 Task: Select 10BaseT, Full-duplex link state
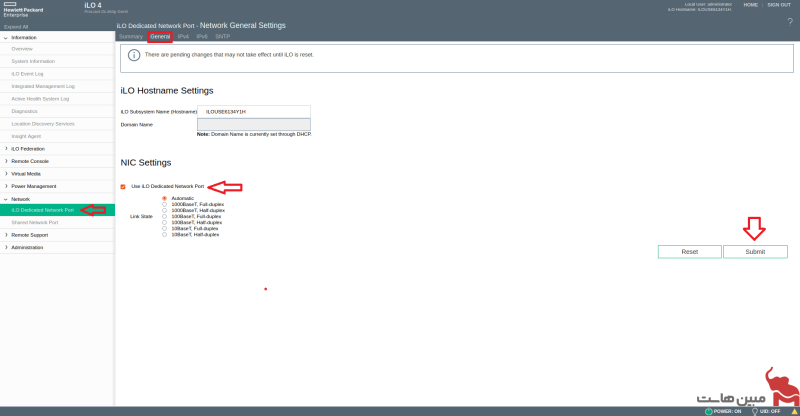[x=164, y=229]
